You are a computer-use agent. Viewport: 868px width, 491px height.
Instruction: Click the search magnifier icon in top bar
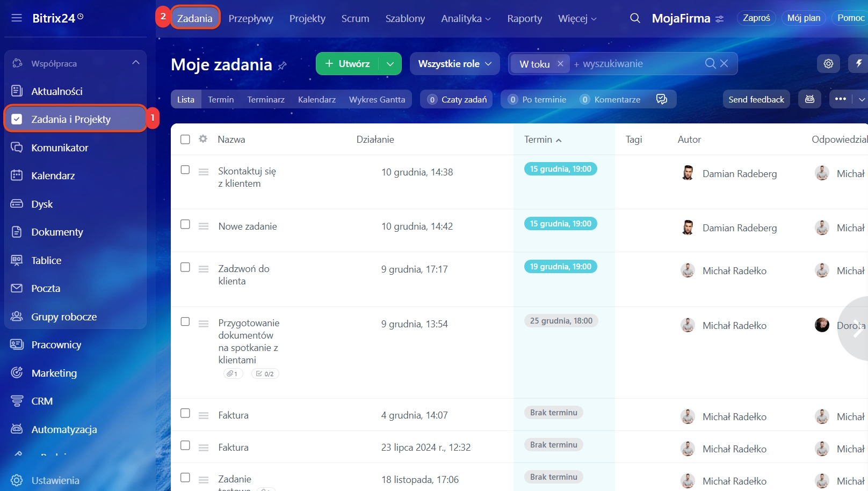[634, 18]
